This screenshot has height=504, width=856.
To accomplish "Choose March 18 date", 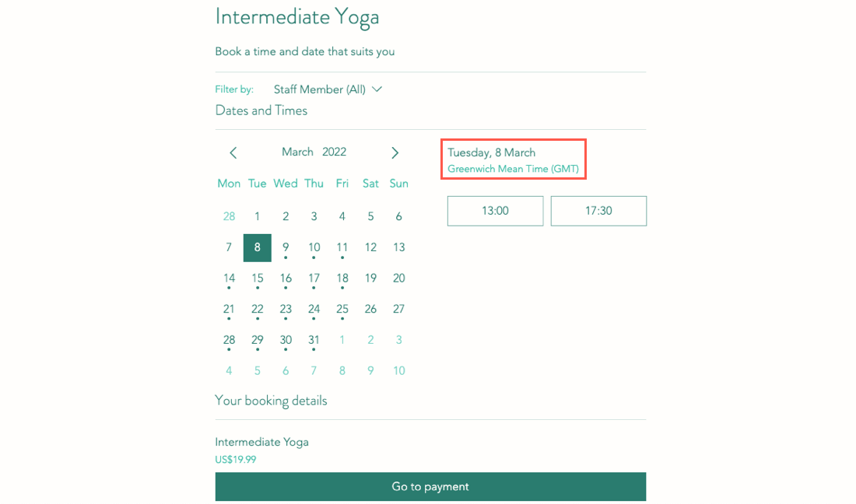I will (x=342, y=278).
